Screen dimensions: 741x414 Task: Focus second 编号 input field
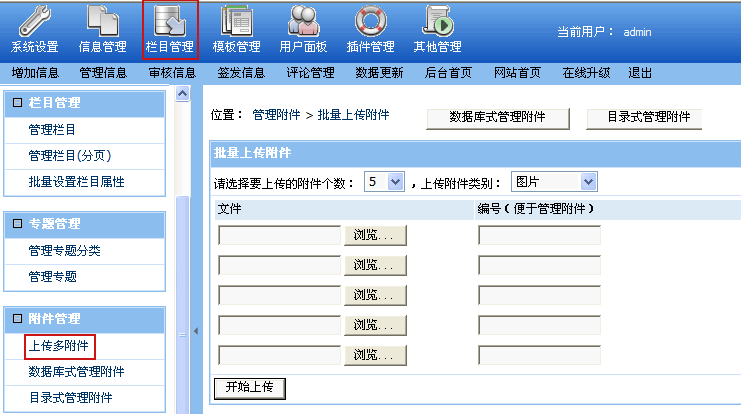(x=539, y=265)
